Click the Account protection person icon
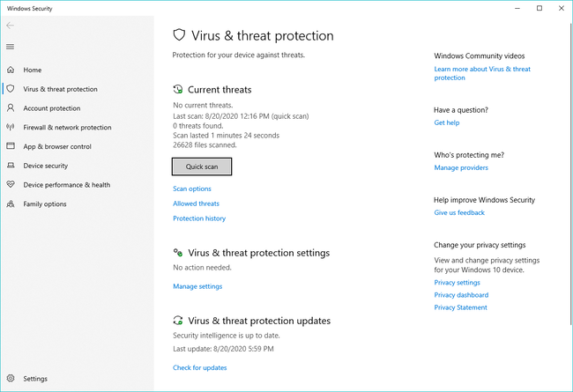Viewport: 573px width, 392px height. click(11, 107)
